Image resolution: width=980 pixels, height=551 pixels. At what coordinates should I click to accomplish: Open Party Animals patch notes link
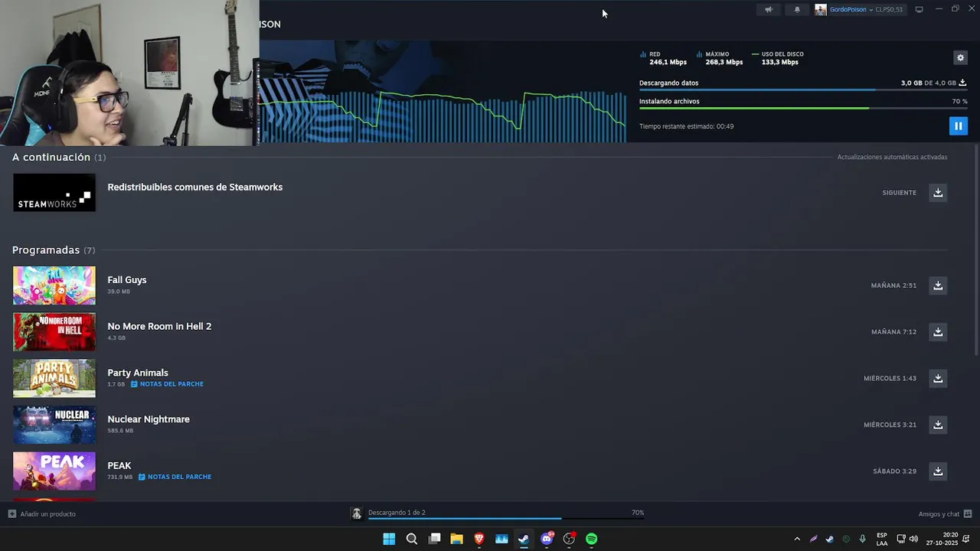pyautogui.click(x=167, y=384)
